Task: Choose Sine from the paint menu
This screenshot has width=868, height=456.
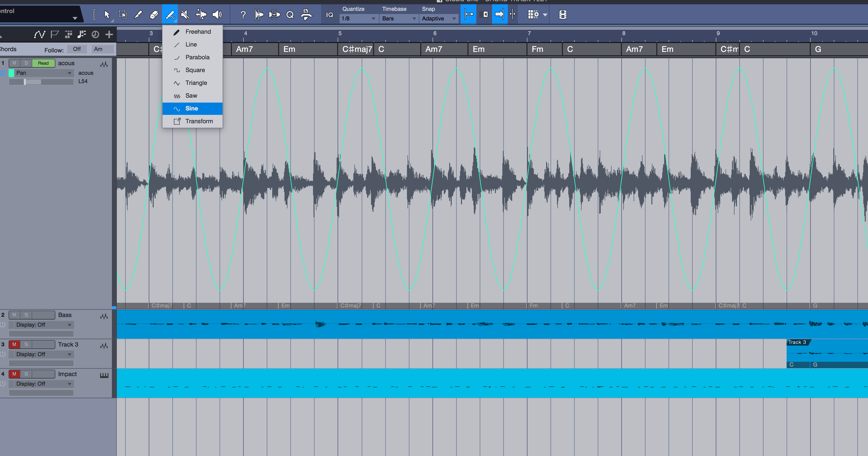Action: coord(192,108)
